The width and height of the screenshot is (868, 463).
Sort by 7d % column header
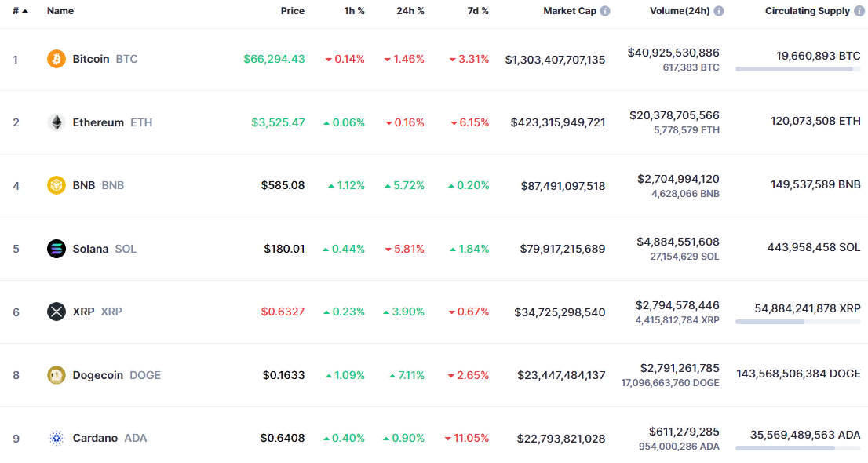(x=478, y=11)
